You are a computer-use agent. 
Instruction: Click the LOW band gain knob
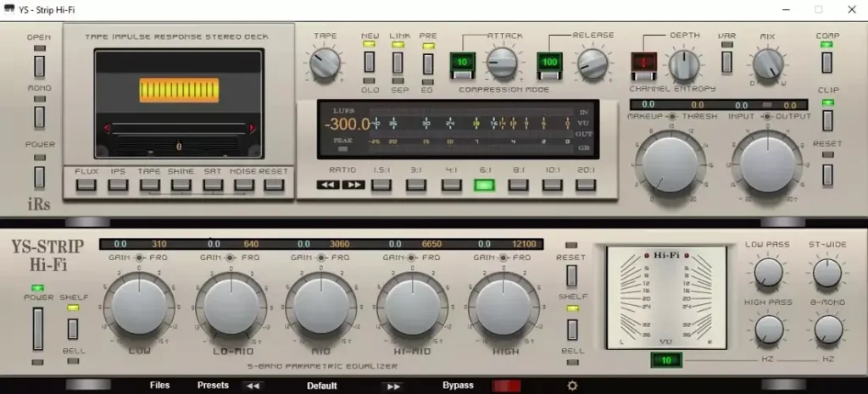click(136, 302)
